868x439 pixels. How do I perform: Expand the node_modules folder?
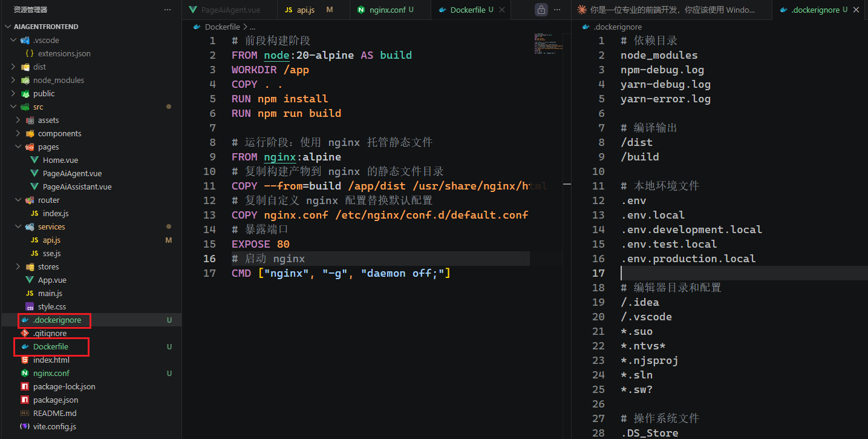click(58, 80)
